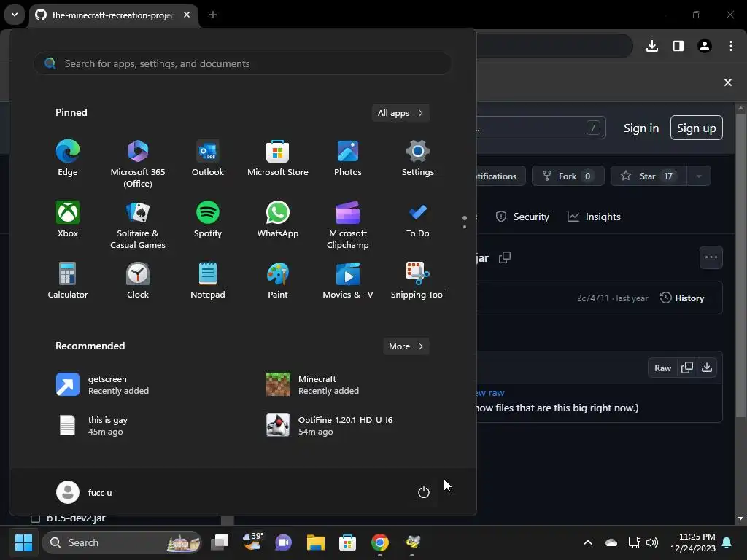Open the Clock app

pyautogui.click(x=138, y=281)
